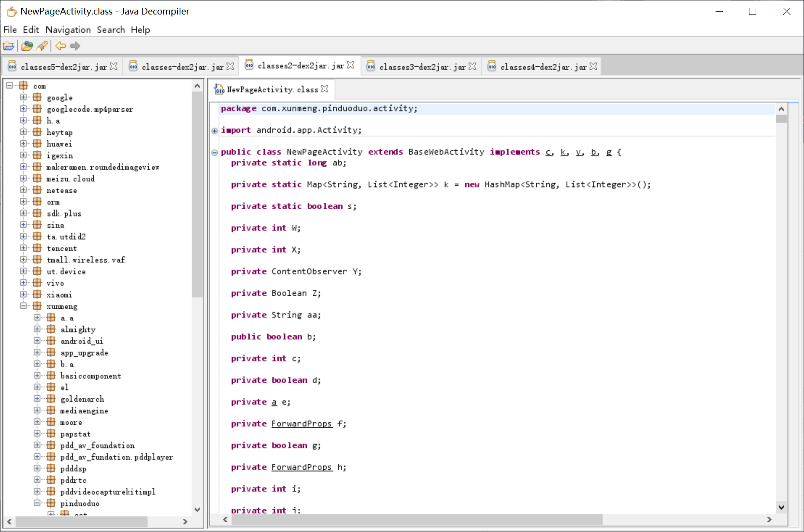
Task: Follow the implemented interface link k
Action: 564,152
